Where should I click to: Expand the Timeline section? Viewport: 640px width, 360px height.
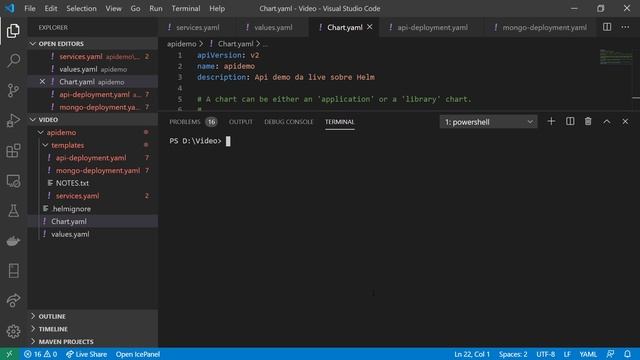(93, 329)
